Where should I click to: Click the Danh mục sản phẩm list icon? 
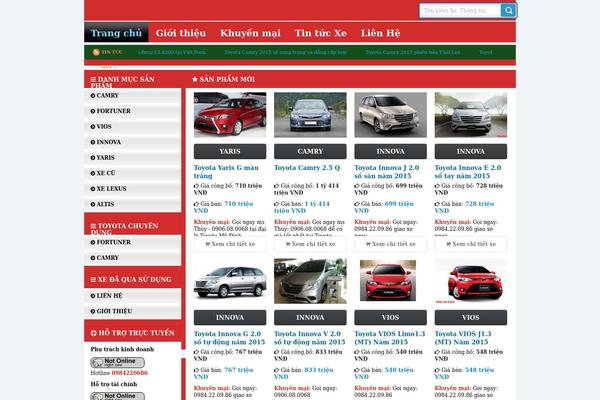click(93, 80)
